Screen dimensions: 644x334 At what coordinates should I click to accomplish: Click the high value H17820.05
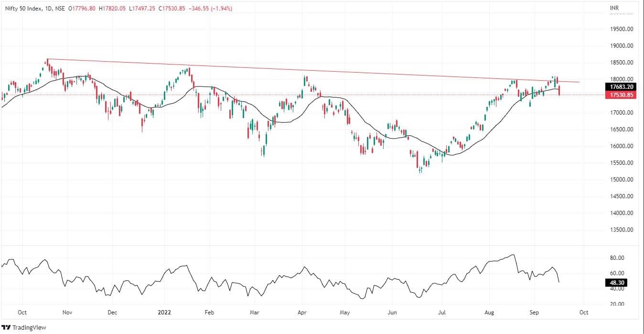coord(112,9)
